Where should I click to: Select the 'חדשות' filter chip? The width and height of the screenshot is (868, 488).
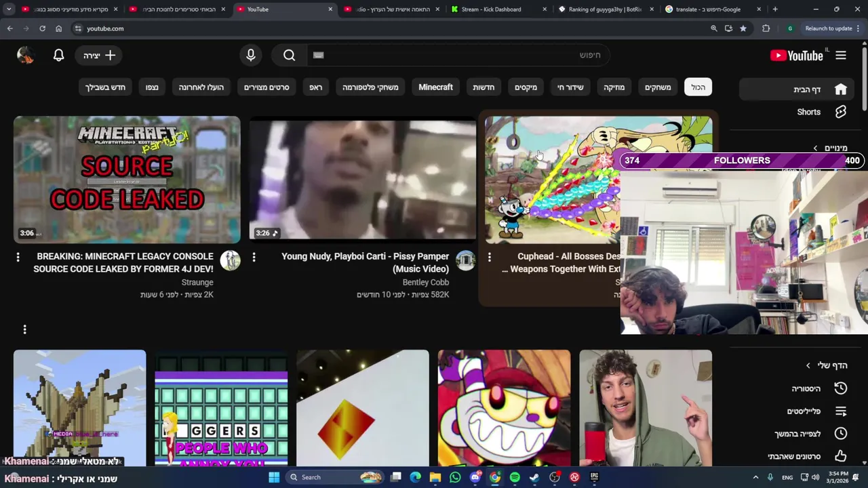tap(484, 87)
